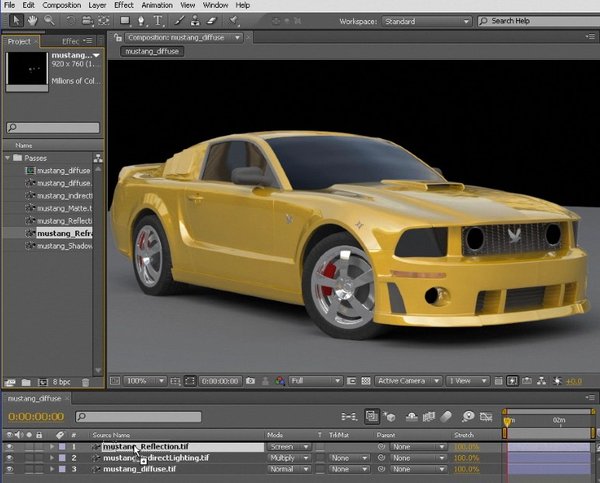This screenshot has height=483, width=600.
Task: Toggle visibility of mustang_diffuse.tif layer
Action: [9, 469]
